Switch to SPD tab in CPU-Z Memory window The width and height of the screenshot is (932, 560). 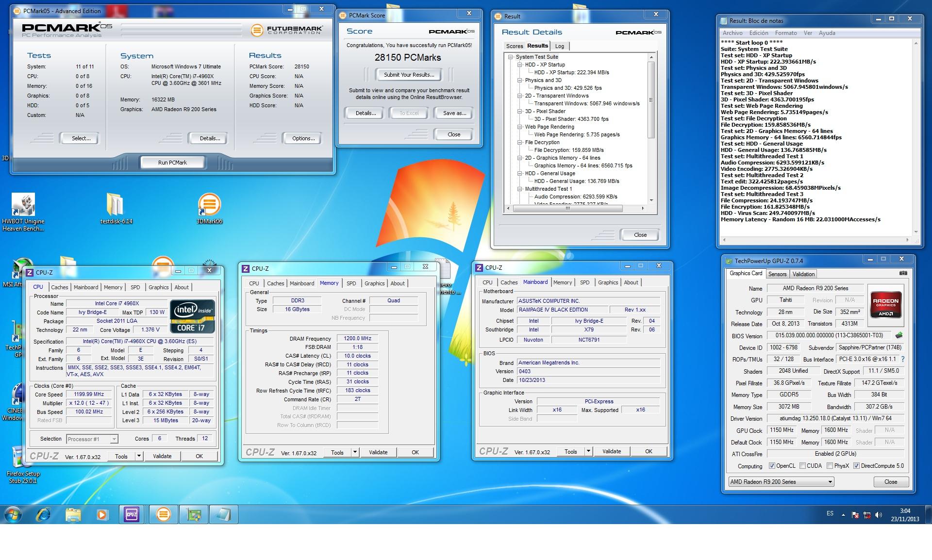(351, 283)
